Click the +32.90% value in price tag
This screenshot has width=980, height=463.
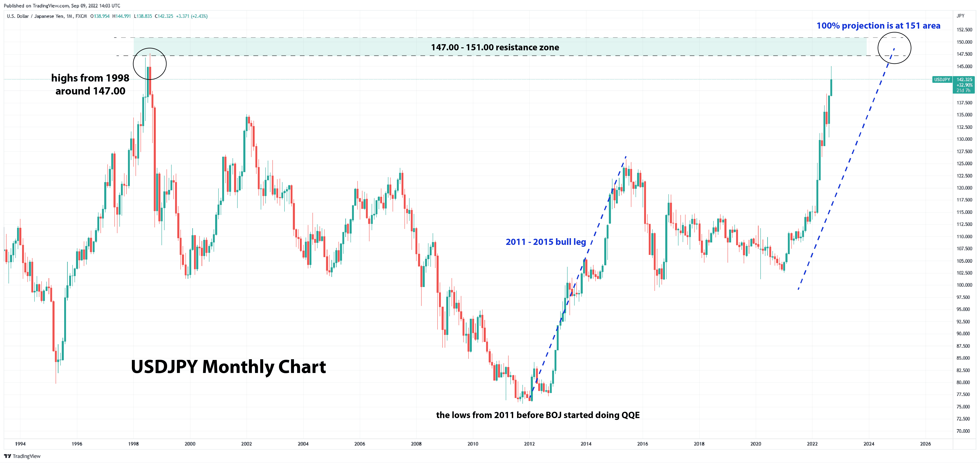[x=964, y=85]
